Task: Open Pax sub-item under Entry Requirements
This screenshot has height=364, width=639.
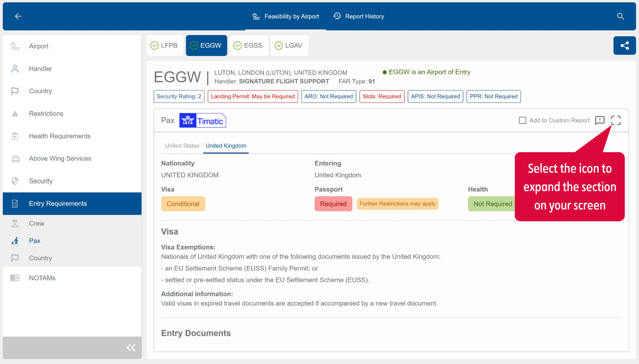Action: [72, 241]
